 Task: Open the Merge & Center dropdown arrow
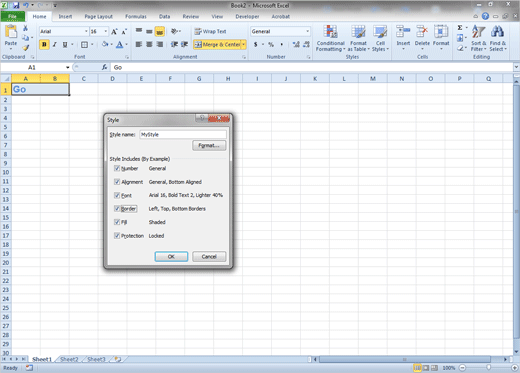tap(244, 44)
